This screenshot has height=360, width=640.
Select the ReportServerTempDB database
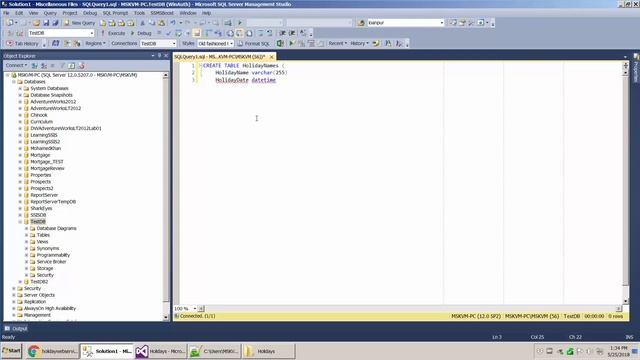(53, 202)
